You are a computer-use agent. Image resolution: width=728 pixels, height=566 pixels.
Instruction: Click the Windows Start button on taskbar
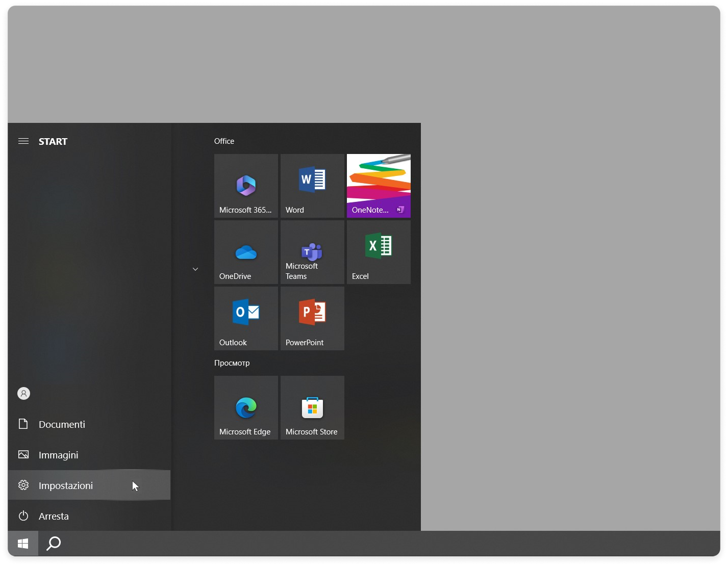click(23, 544)
